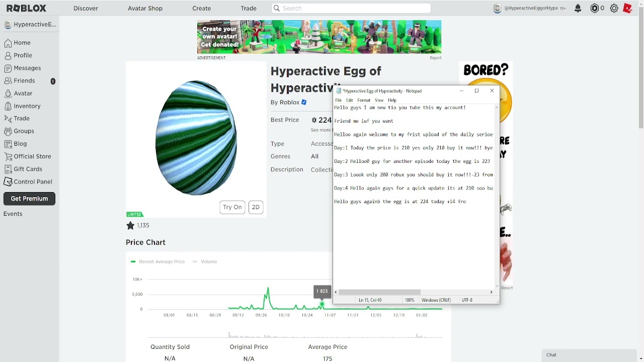Click the Average Price value 175

(328, 358)
